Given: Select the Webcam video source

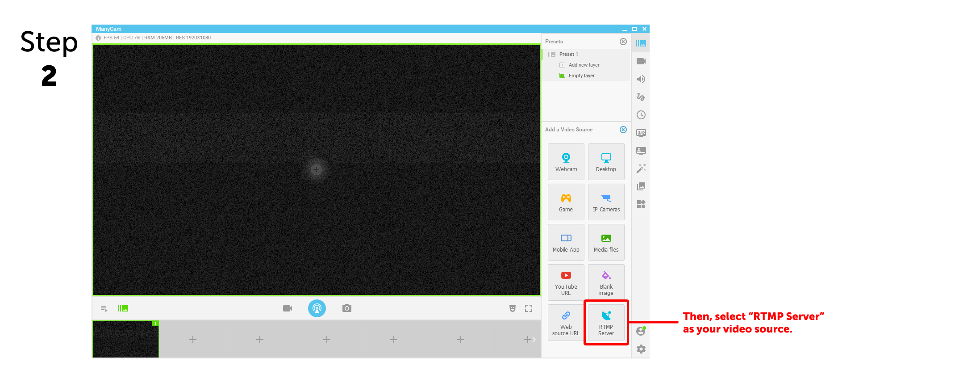Looking at the screenshot, I should (566, 162).
